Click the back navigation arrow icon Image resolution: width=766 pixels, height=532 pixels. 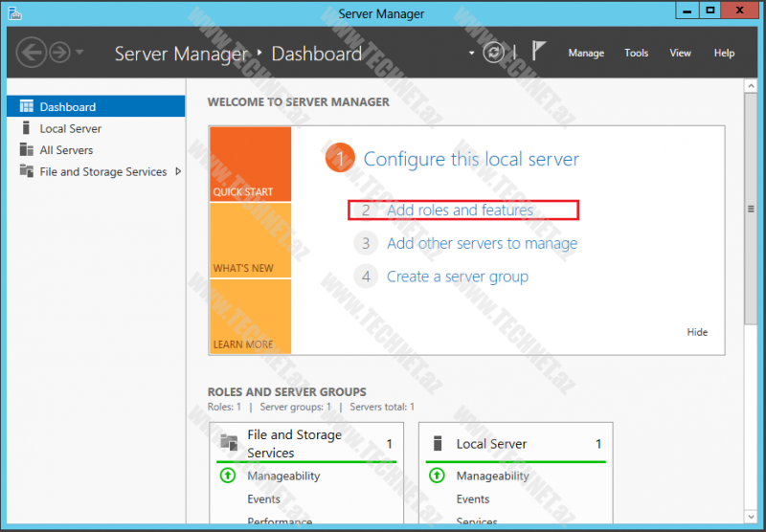pos(32,53)
